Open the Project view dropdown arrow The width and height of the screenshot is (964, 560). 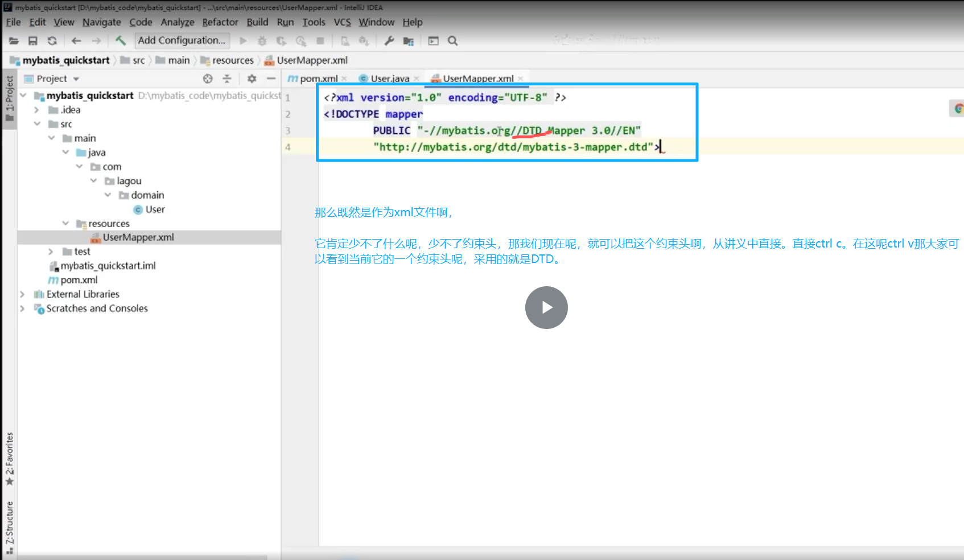[x=76, y=79]
